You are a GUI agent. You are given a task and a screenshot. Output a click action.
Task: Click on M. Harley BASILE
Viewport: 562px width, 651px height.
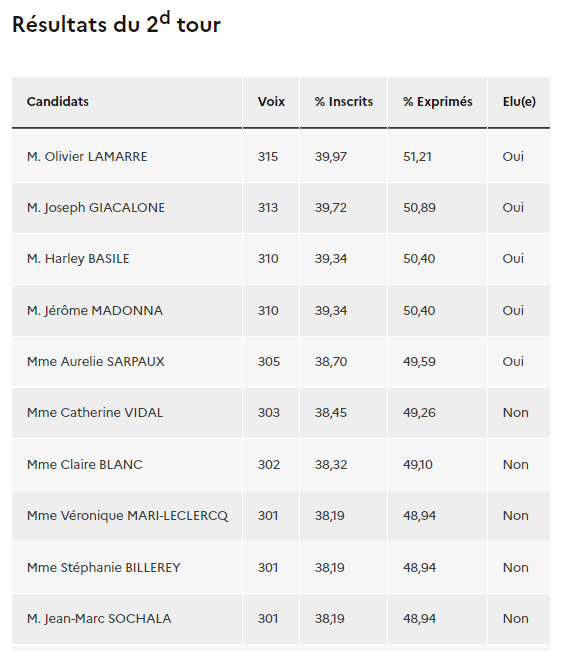(78, 259)
